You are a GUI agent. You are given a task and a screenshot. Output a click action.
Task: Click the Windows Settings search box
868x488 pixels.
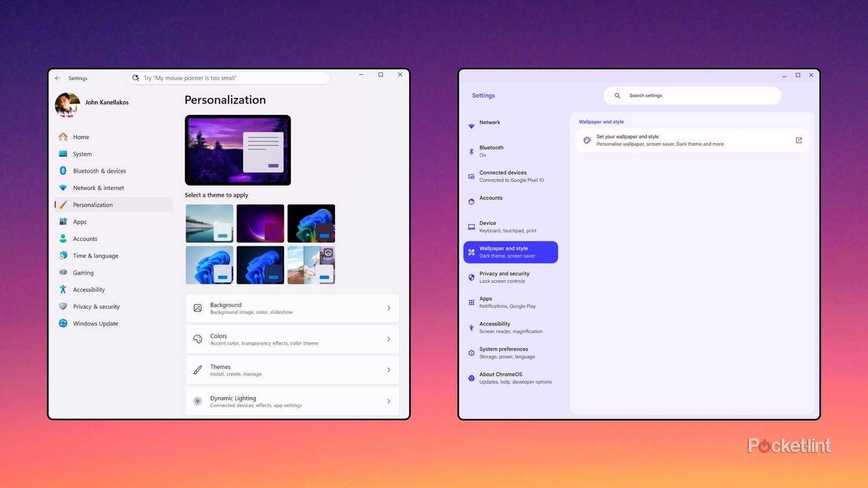[x=229, y=77]
